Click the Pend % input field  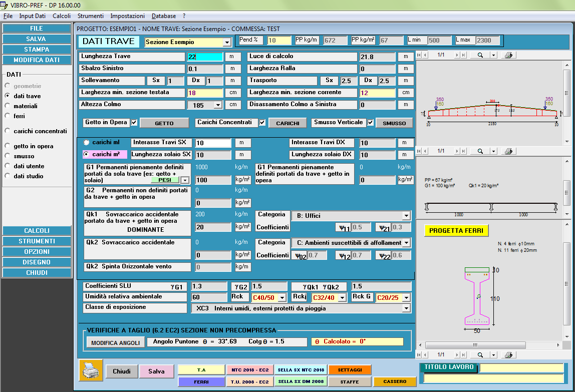coord(278,41)
